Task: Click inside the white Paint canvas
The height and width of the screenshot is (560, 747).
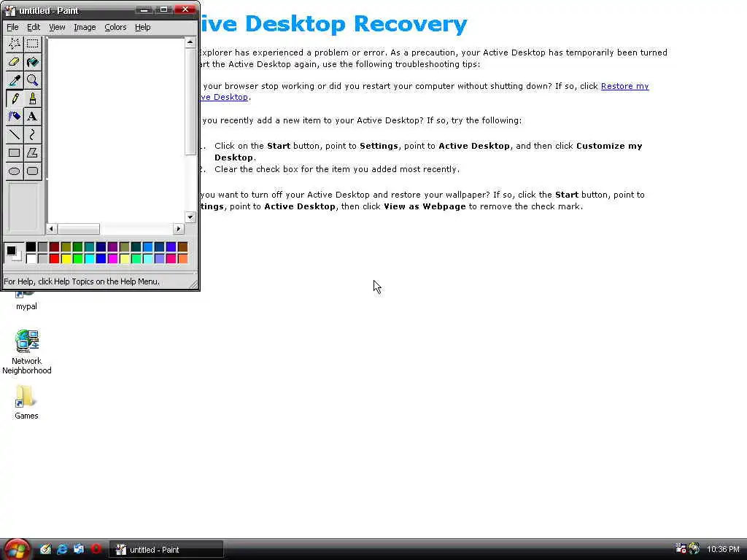Action: point(116,130)
